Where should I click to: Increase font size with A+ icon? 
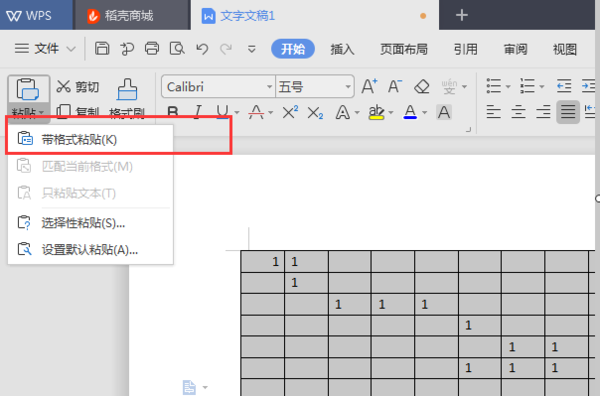[x=369, y=86]
